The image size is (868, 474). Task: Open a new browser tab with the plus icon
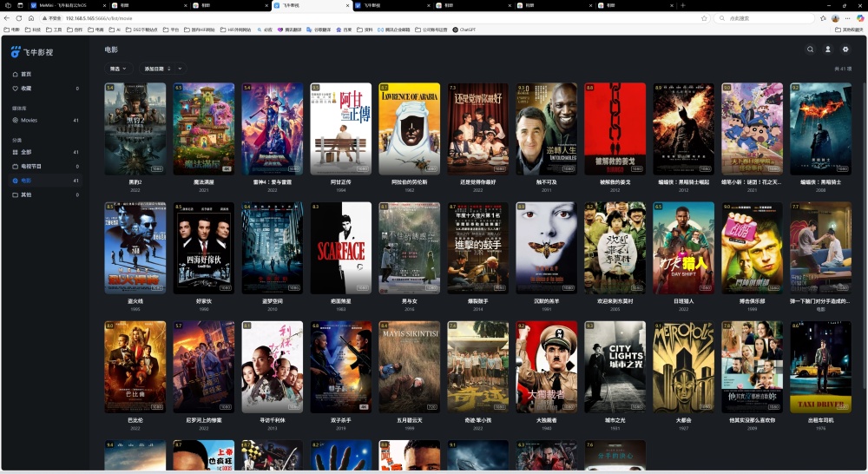point(682,5)
